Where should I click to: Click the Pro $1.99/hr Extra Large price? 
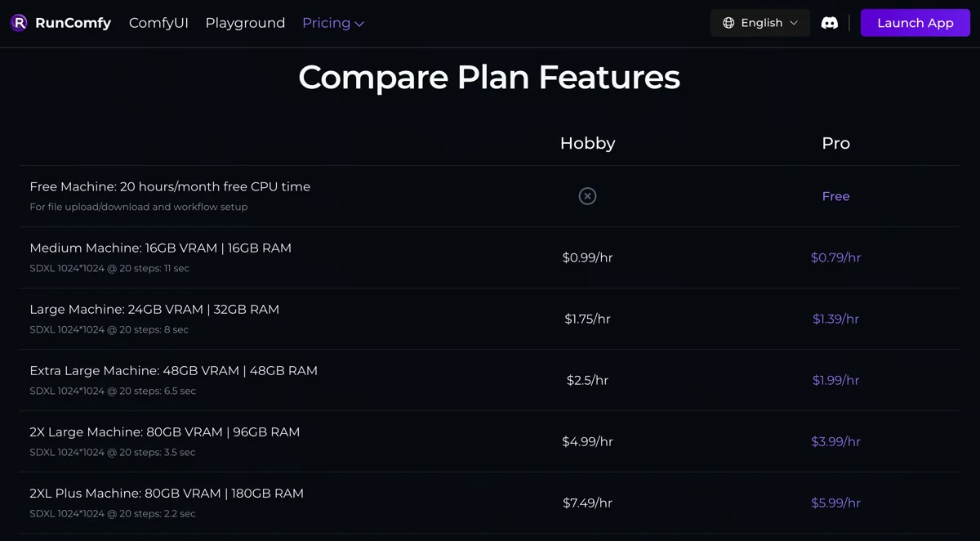click(x=835, y=380)
